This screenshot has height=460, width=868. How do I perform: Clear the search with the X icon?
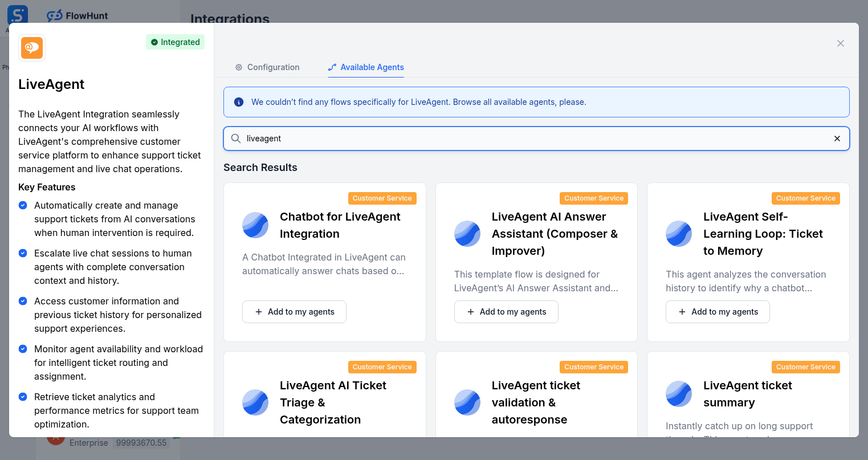pos(837,139)
